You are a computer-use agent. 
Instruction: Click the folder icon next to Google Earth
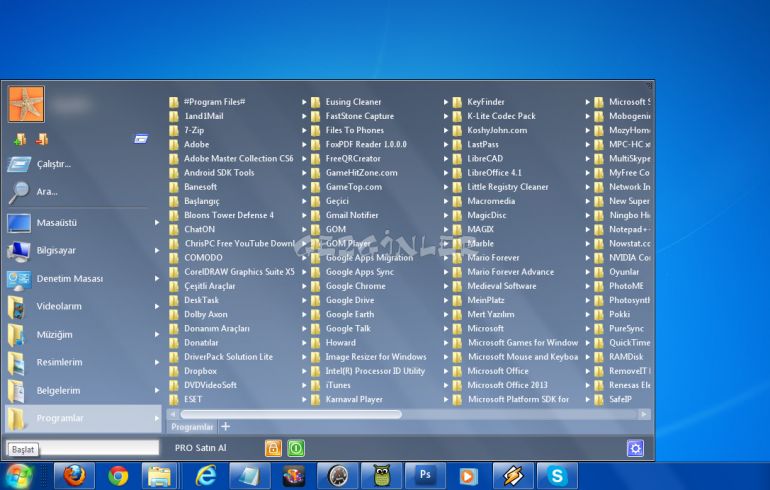[x=316, y=315]
